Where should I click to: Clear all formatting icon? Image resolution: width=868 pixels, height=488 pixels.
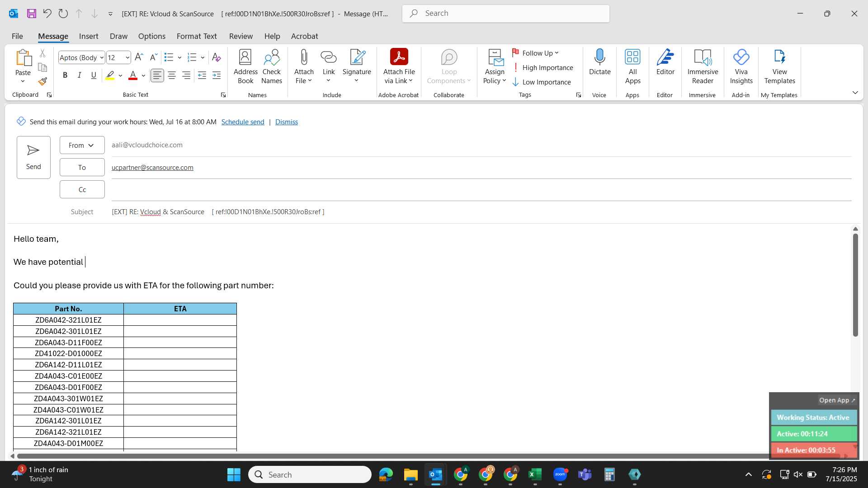click(216, 57)
